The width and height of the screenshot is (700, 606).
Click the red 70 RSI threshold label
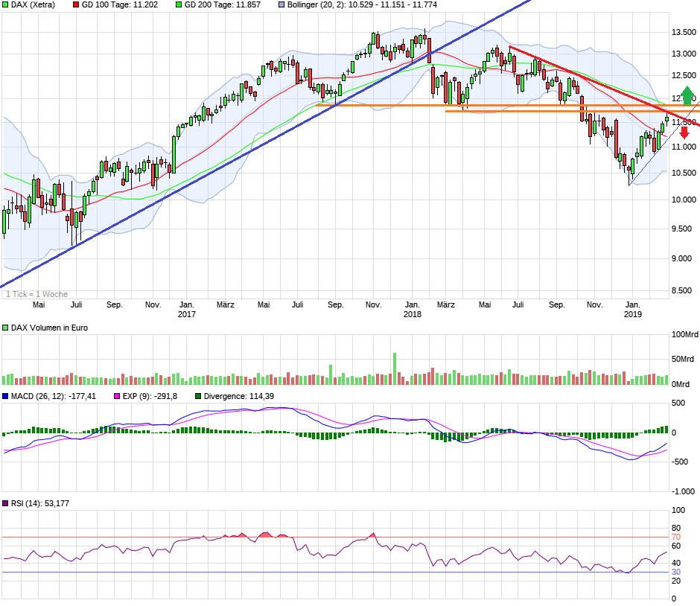click(x=676, y=538)
